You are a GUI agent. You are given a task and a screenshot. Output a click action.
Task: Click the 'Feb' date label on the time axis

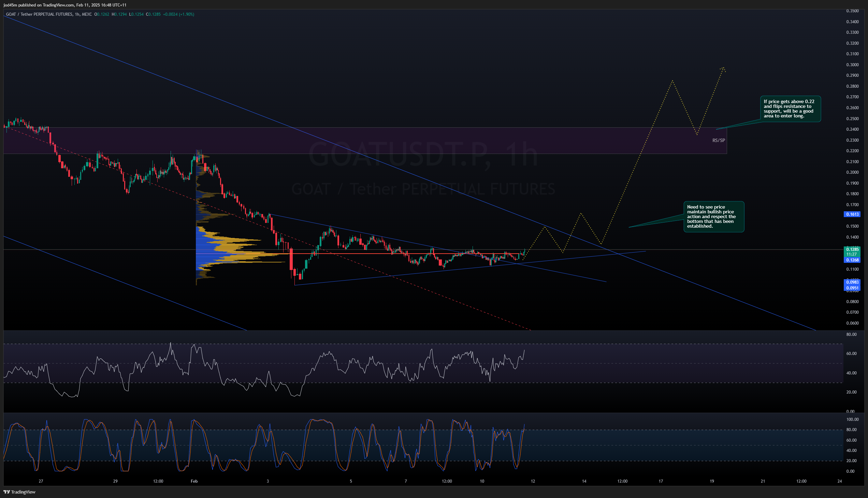pos(194,481)
